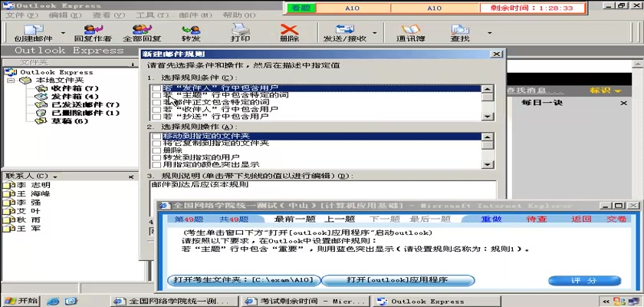This screenshot has height=307, width=644.
Task: Click 交卷 in the exam window
Action: coord(617,219)
